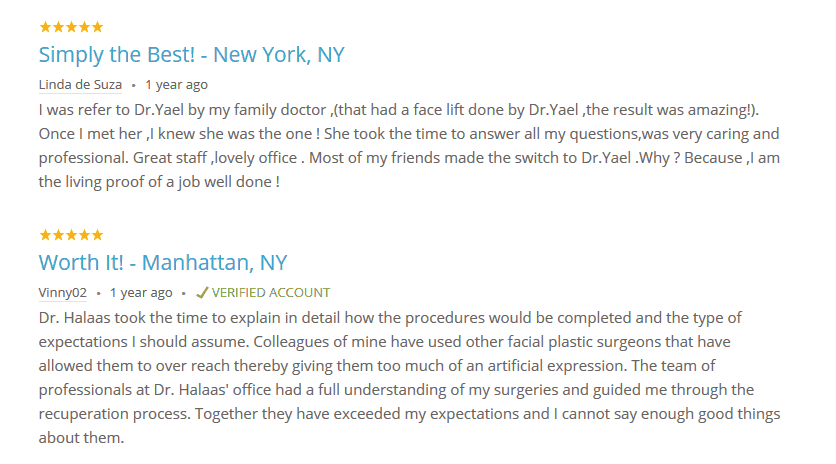Select the second star above Worth It title
This screenshot has width=836, height=464.
click(58, 235)
